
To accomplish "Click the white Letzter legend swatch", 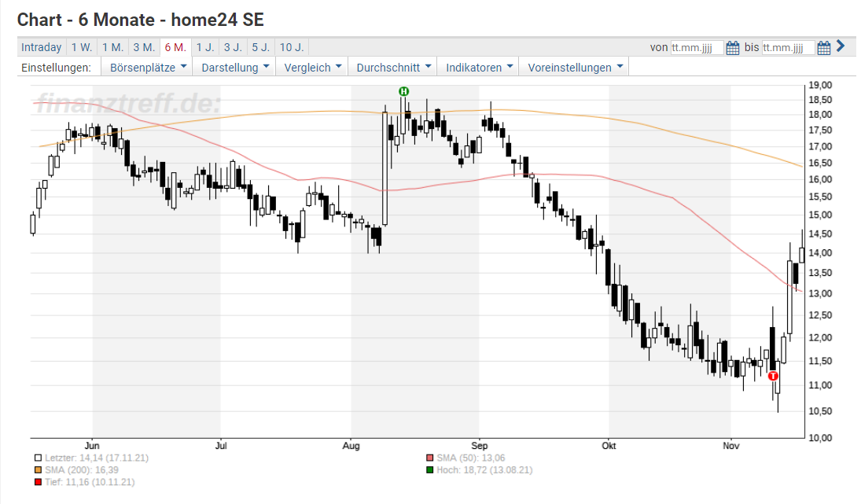I will [x=38, y=458].
